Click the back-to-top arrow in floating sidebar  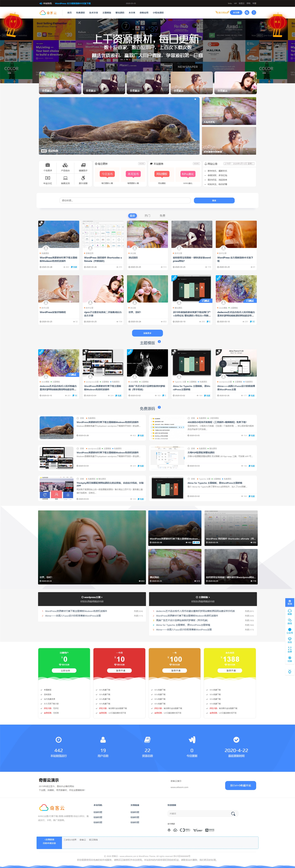(x=290, y=671)
